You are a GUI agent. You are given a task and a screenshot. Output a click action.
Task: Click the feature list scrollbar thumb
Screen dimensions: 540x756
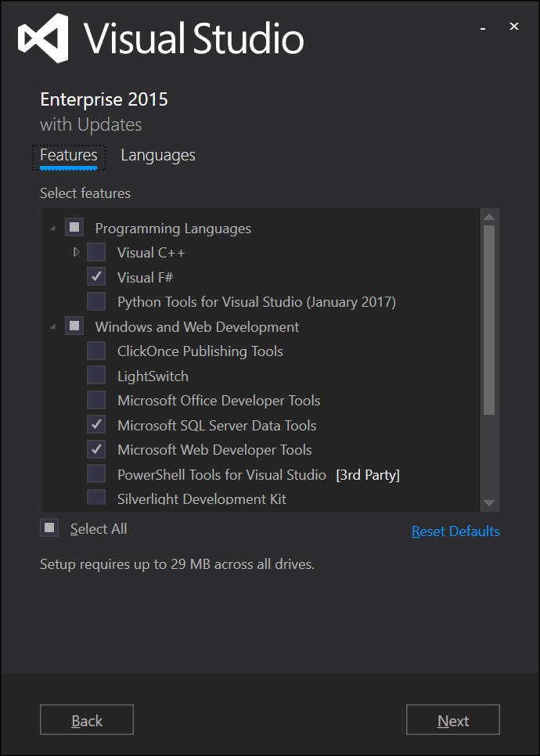[489, 319]
